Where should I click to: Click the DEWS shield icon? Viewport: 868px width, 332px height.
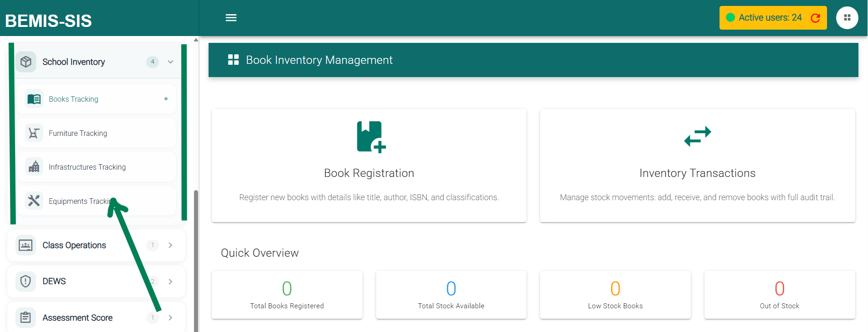tap(26, 281)
